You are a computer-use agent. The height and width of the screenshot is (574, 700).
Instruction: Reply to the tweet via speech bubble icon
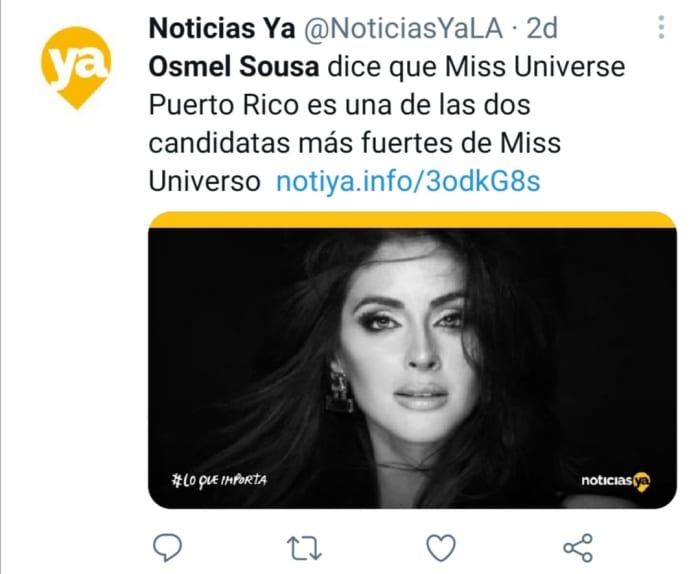point(167,547)
